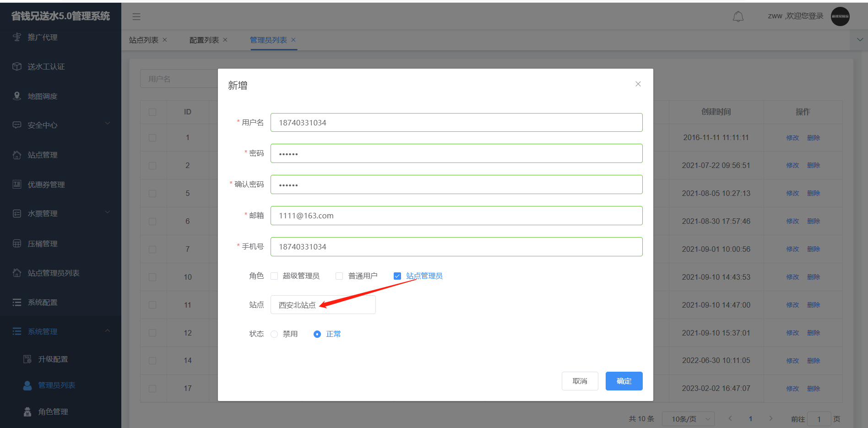This screenshot has width=868, height=428.
Task: Close the 管理员列表 tab with its X
Action: pos(293,40)
